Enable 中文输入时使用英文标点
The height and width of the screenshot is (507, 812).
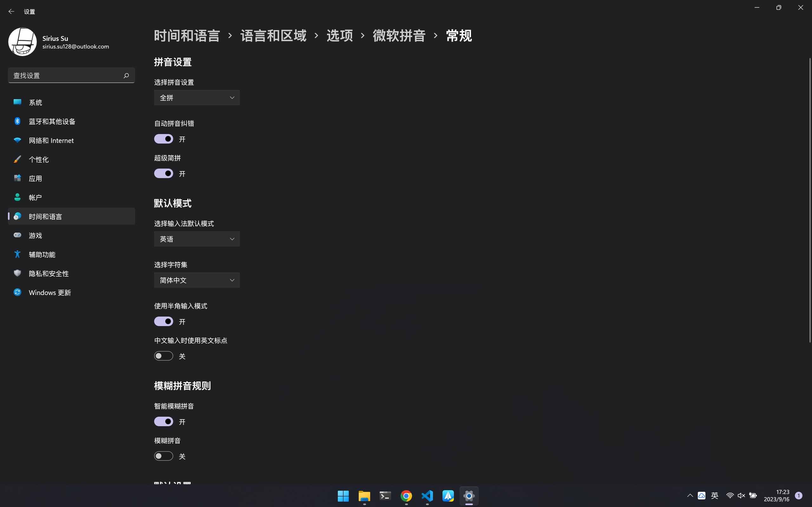(163, 356)
